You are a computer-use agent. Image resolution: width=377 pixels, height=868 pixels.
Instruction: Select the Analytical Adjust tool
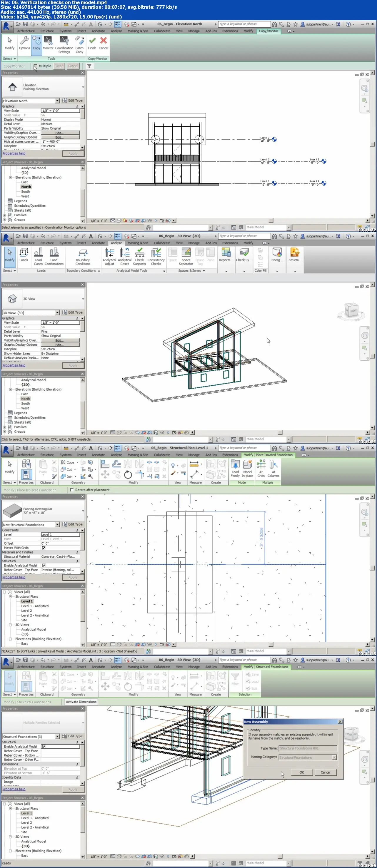[x=109, y=257]
